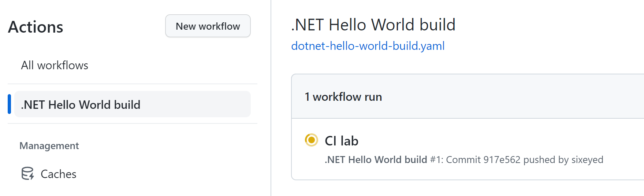Click the bold .NET Hello World build run label

coord(376,160)
